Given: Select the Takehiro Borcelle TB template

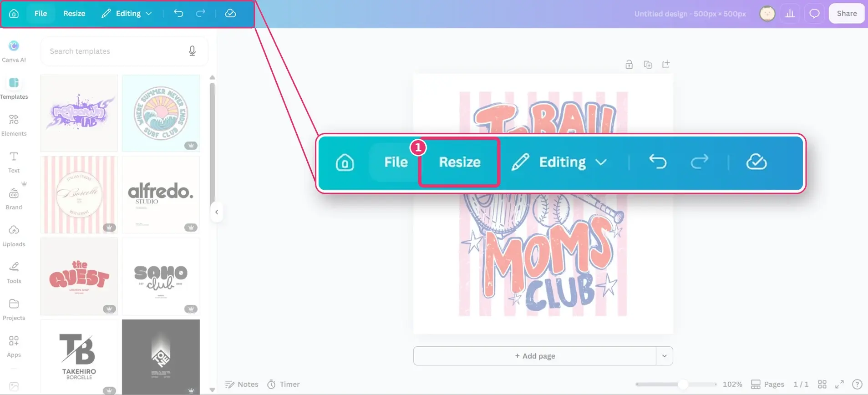Looking at the screenshot, I should click(x=79, y=357).
